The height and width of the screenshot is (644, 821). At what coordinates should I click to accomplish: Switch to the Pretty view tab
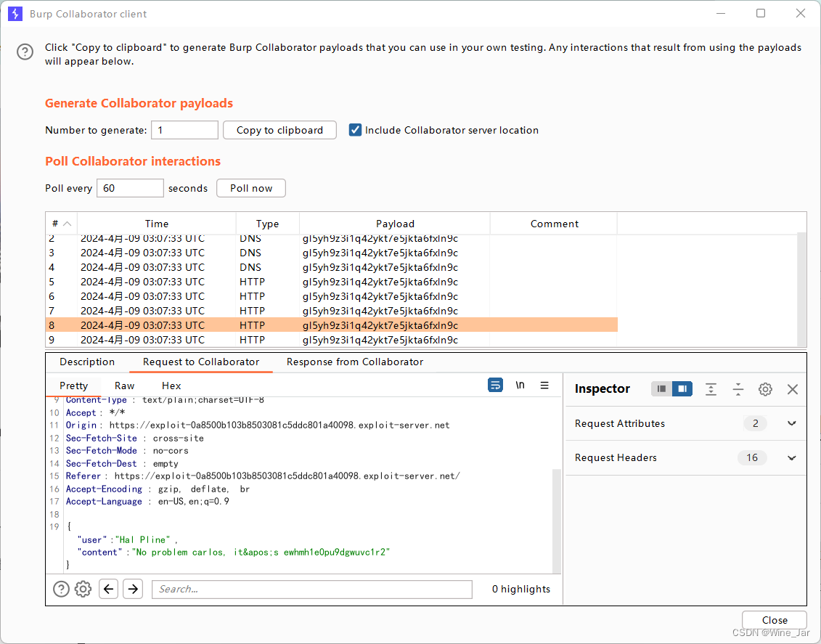(73, 386)
